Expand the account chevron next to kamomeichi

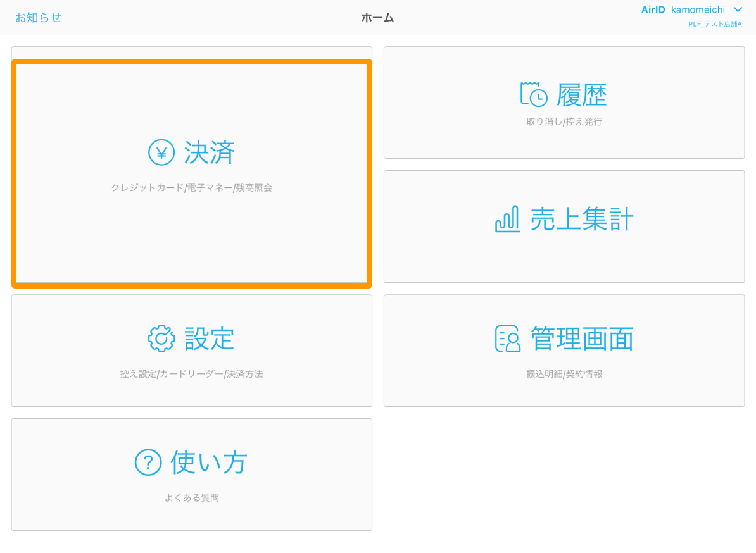738,9
